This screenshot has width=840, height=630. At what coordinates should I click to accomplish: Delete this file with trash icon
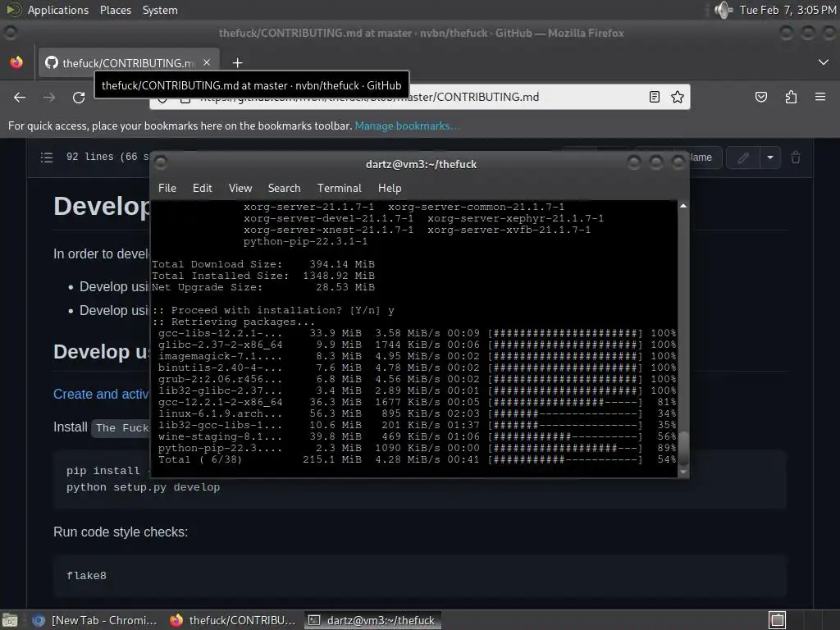796,157
